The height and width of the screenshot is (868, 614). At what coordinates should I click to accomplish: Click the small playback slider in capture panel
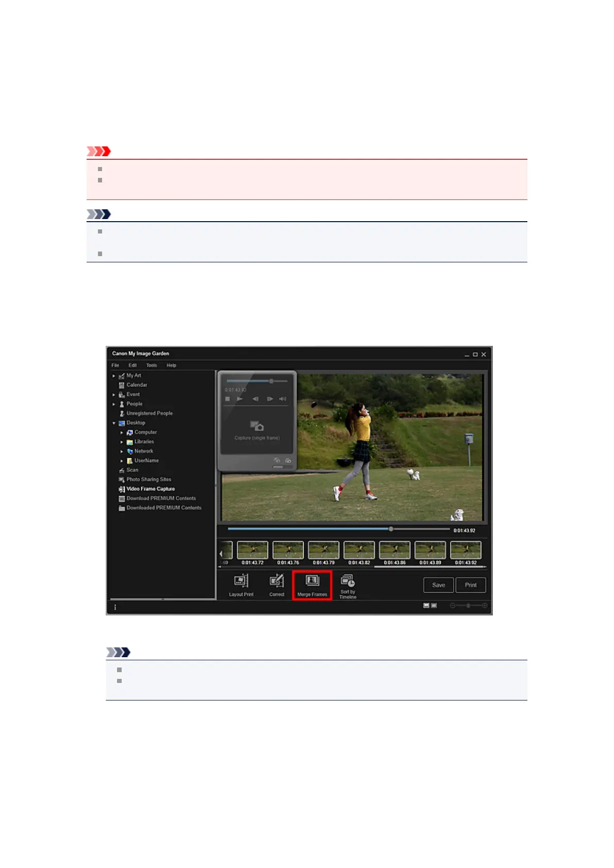click(257, 381)
